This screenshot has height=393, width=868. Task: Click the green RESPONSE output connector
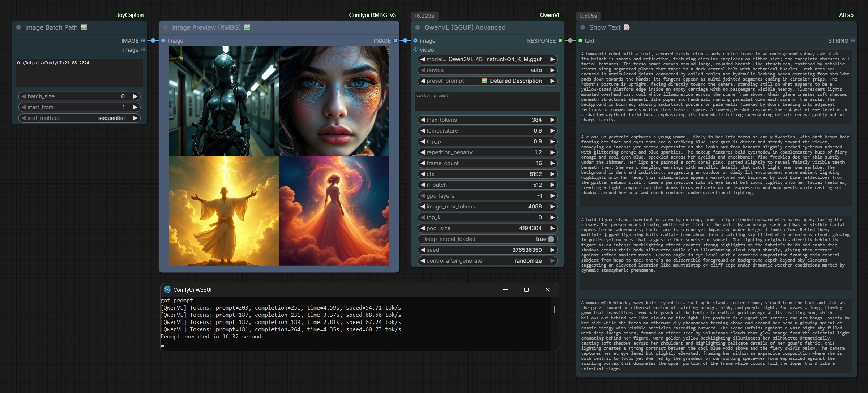pos(560,40)
